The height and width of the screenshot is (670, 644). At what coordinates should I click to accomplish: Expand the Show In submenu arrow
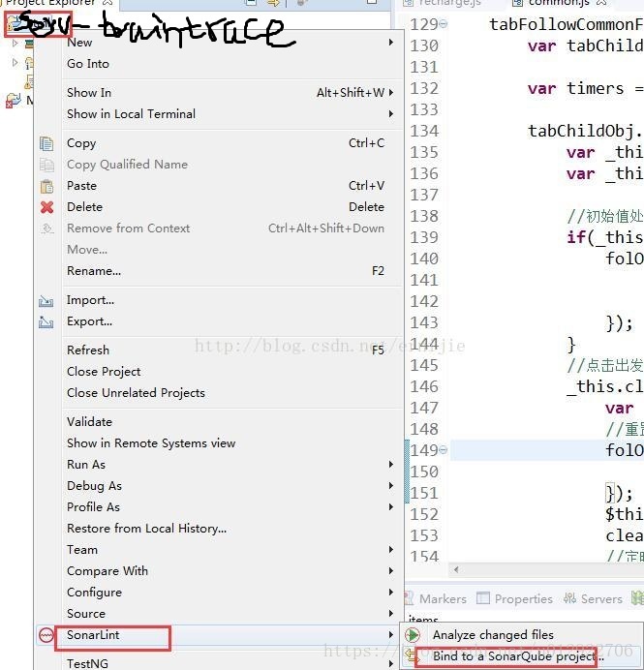pyautogui.click(x=390, y=93)
